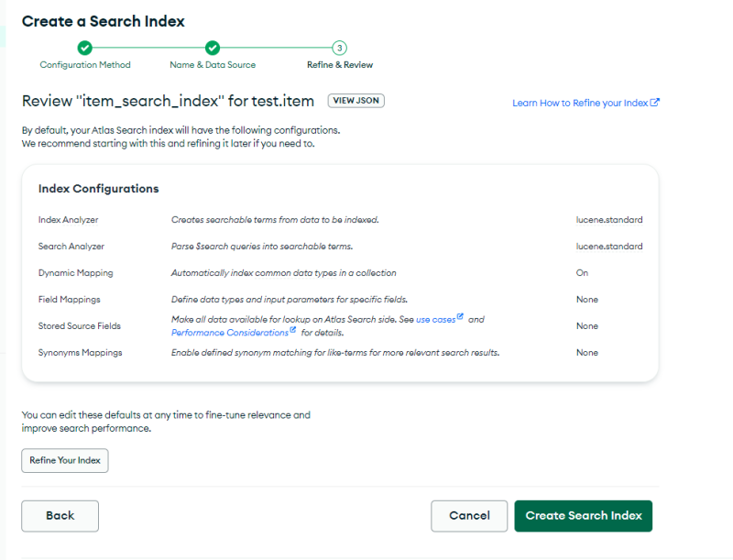
Task: Click the Configuration Method step checkmark icon
Action: [84, 48]
